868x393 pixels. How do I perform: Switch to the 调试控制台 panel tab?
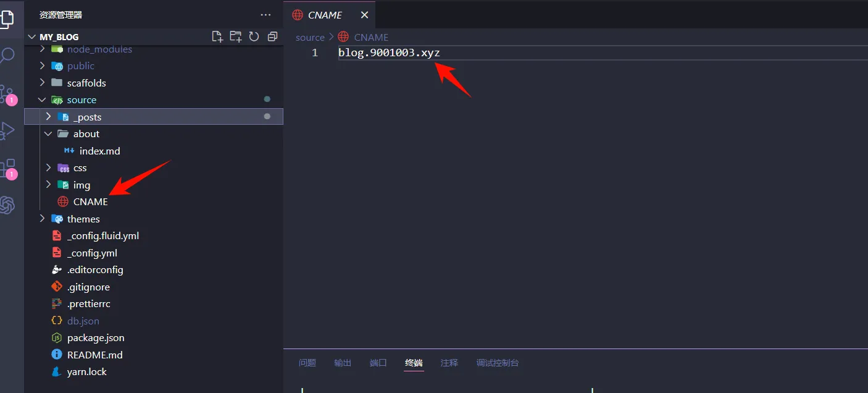pyautogui.click(x=497, y=363)
